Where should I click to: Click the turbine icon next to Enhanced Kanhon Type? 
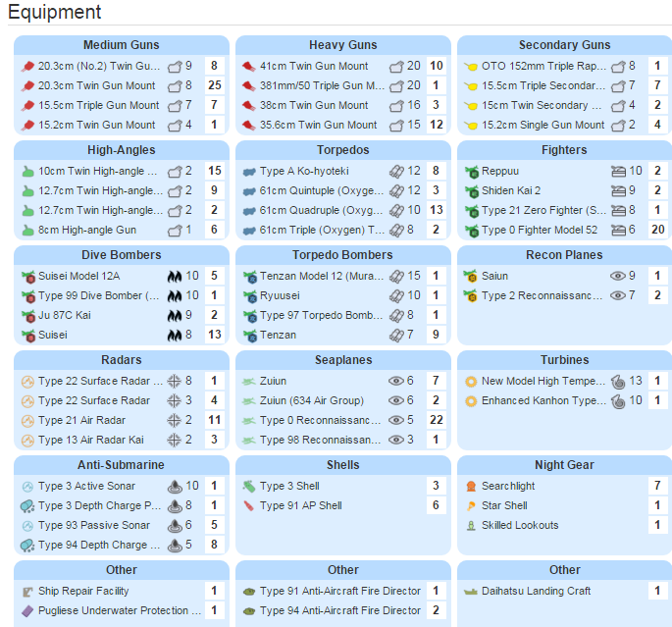(x=471, y=401)
